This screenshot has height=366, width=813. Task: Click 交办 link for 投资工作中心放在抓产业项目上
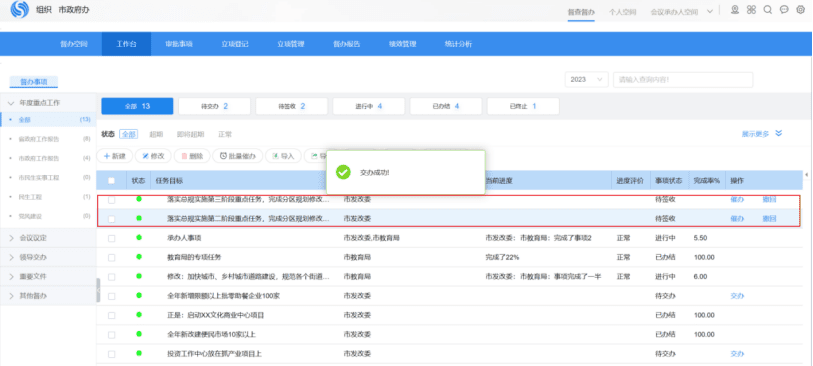click(737, 354)
